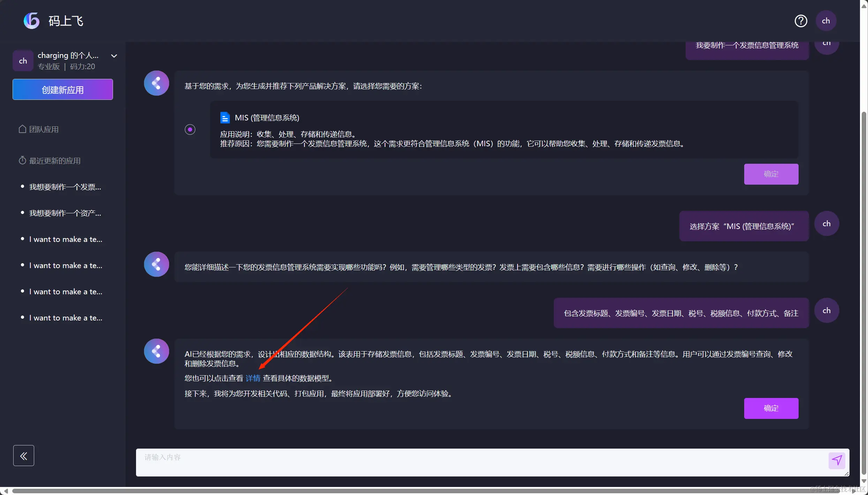Open recent app 我想要制作一个资产...
Viewport: 868px width, 495px height.
coord(65,213)
